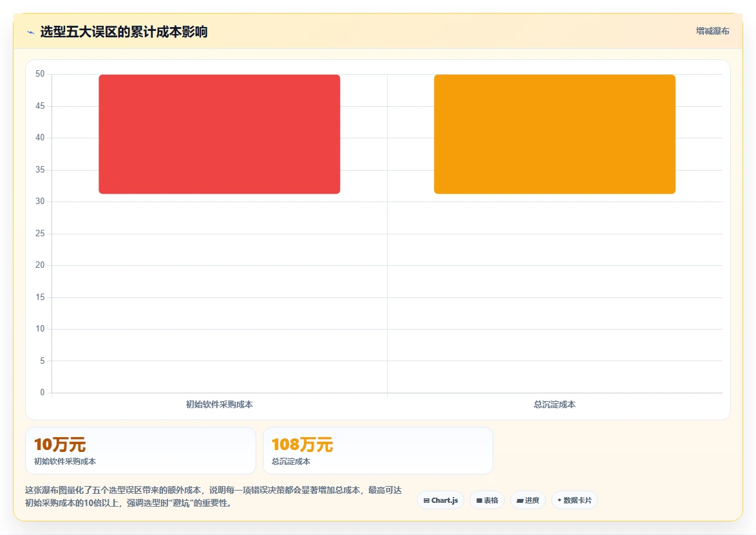
Task: Click the y-axis value 25
Action: (x=40, y=233)
